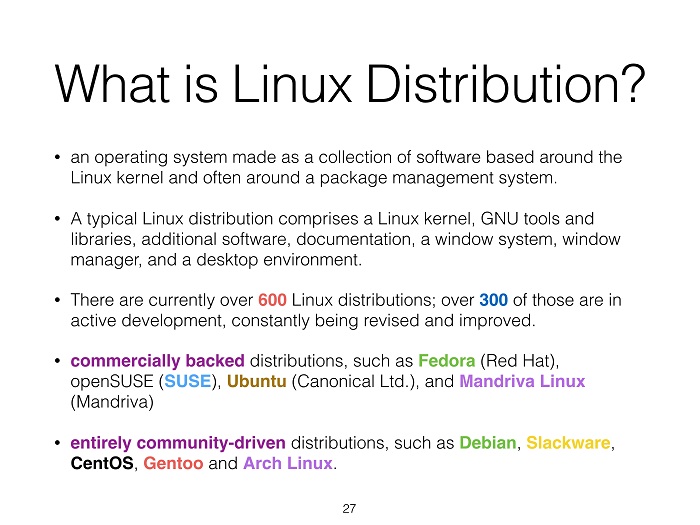This screenshot has height=525, width=700.
Task: Click 'package management system' phrase
Action: (436, 178)
